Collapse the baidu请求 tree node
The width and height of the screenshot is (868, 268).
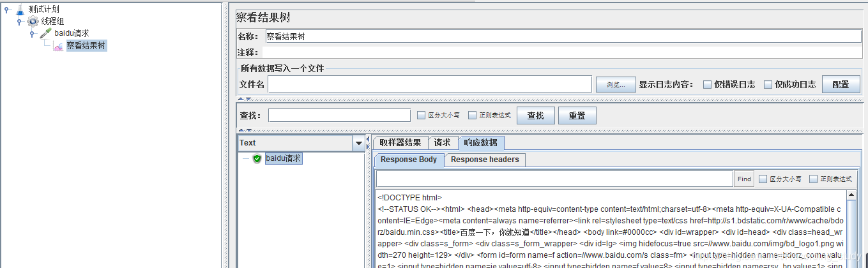[x=32, y=33]
